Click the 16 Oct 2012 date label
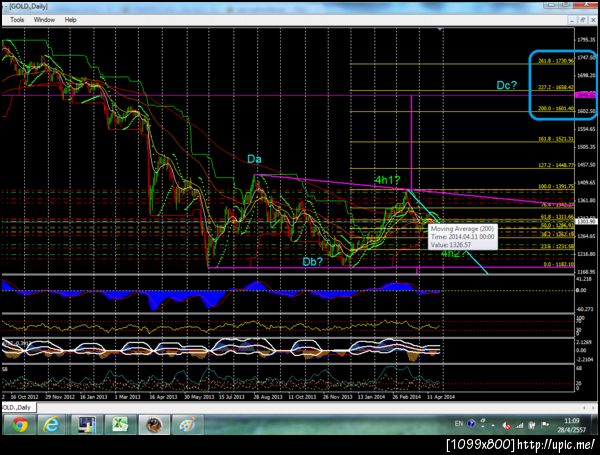600x455 pixels. (24, 397)
